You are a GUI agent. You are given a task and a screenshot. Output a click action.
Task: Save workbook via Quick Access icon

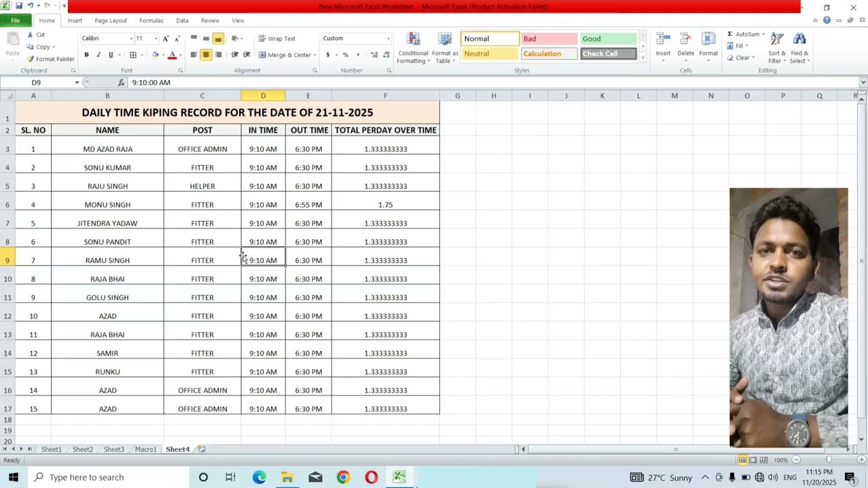19,5
